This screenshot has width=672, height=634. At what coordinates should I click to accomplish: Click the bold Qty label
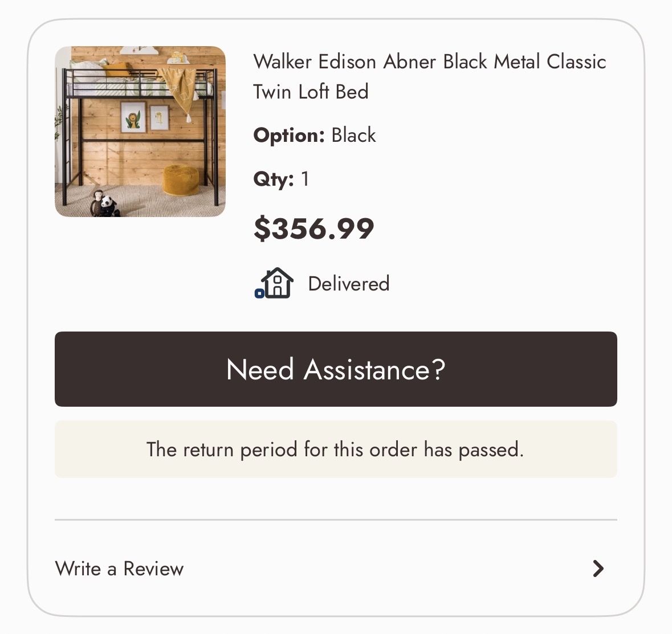274,179
